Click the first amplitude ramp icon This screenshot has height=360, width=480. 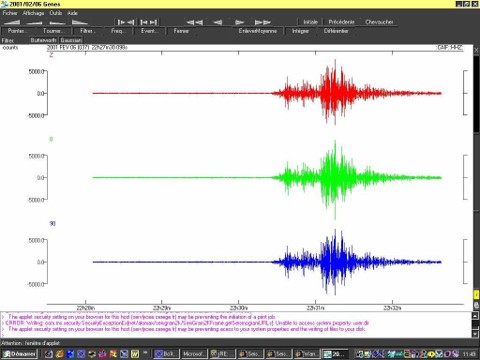point(12,22)
